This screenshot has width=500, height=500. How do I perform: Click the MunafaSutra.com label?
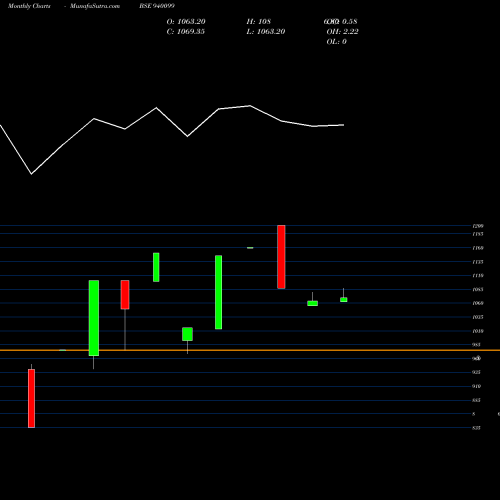95,6
